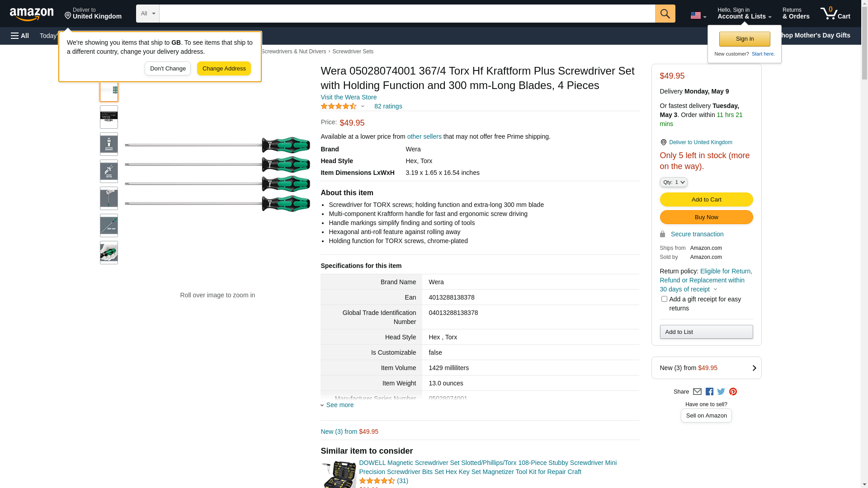Open the country flag language dropdown
Viewport: 868px width, 488px height.
point(698,16)
